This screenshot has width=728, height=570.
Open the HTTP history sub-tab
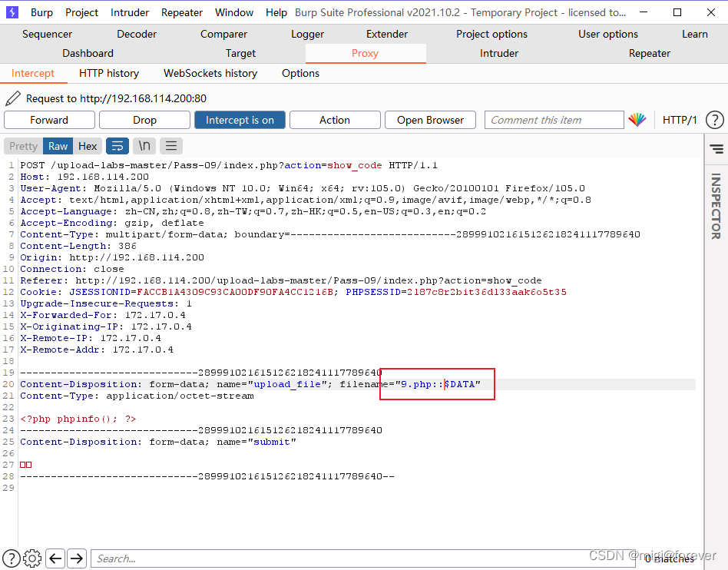109,74
